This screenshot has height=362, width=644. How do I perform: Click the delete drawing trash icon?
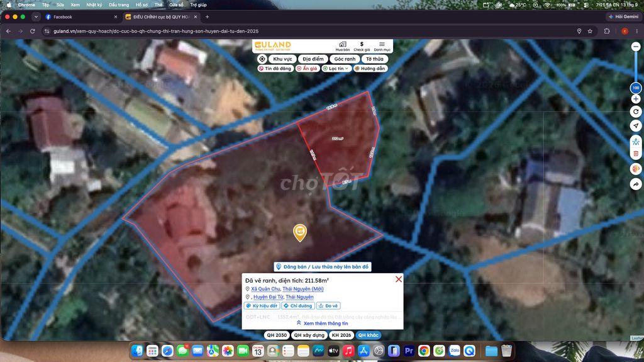(636, 154)
